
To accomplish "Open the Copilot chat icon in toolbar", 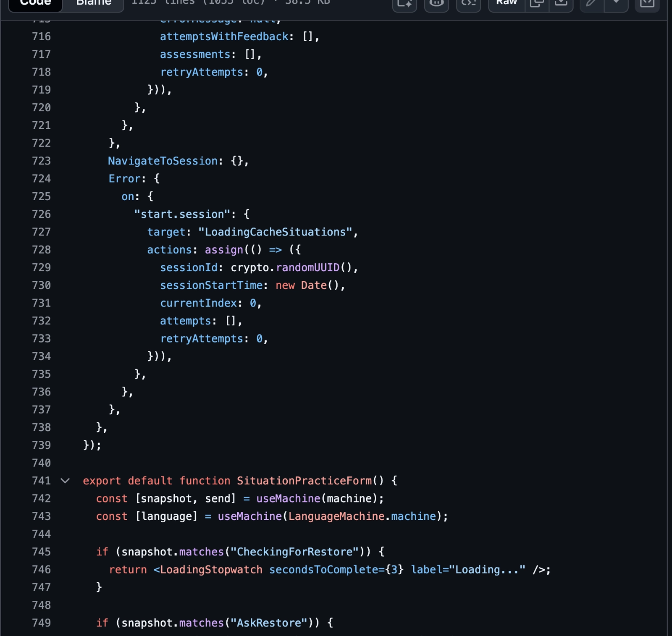I will [x=436, y=3].
